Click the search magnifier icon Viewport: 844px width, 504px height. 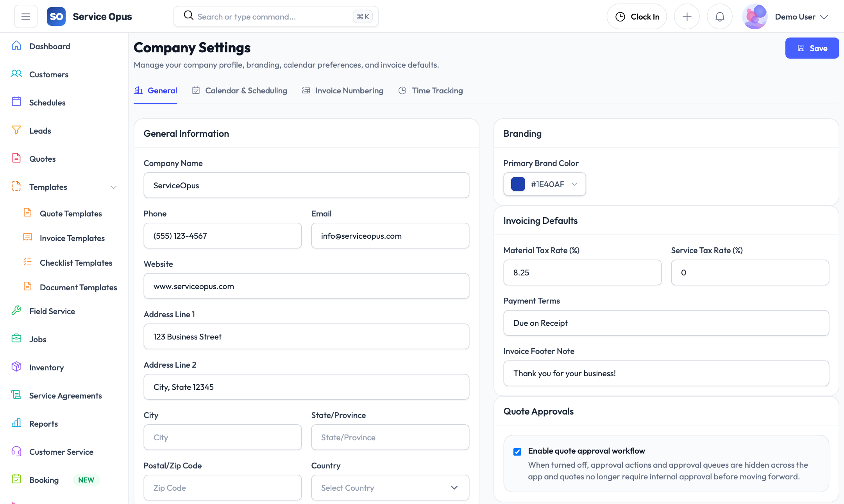pyautogui.click(x=188, y=15)
